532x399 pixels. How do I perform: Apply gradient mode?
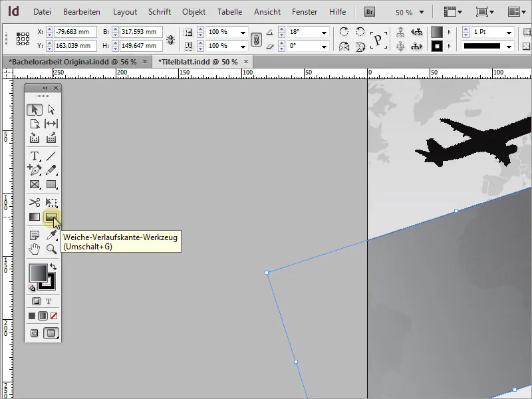click(43, 316)
